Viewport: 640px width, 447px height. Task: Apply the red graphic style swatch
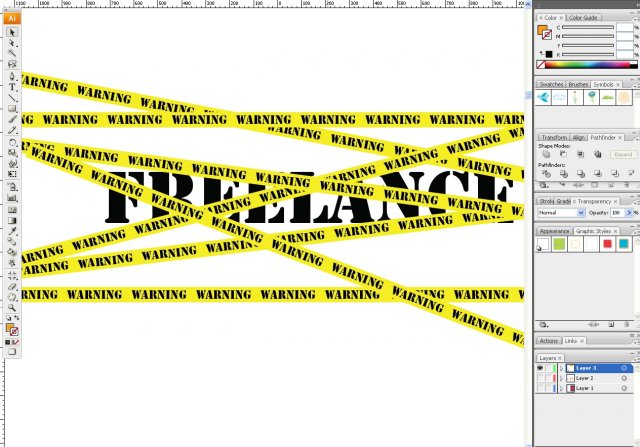[x=607, y=244]
